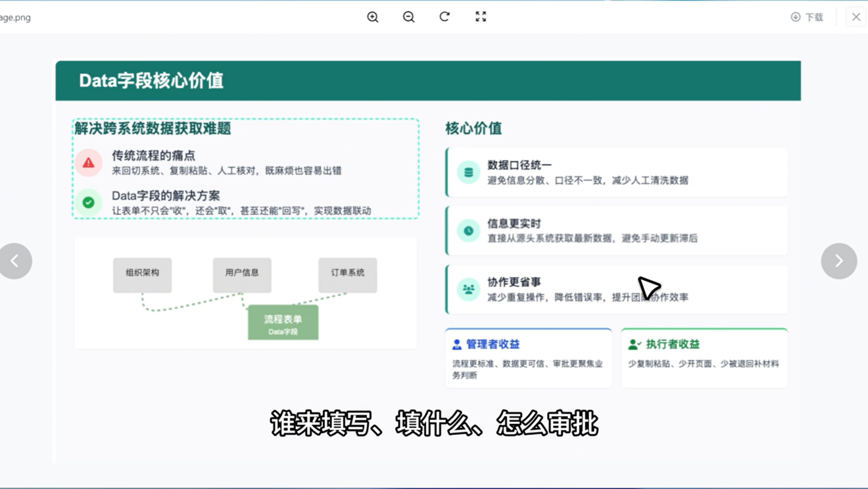Click the green checkmark icon
This screenshot has height=489, width=868.
coord(88,202)
